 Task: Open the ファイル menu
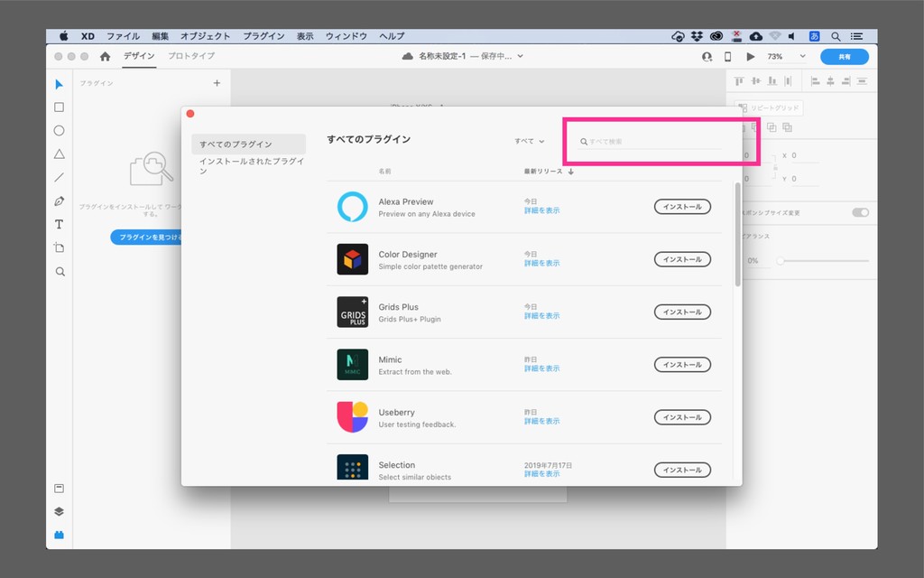click(x=123, y=36)
